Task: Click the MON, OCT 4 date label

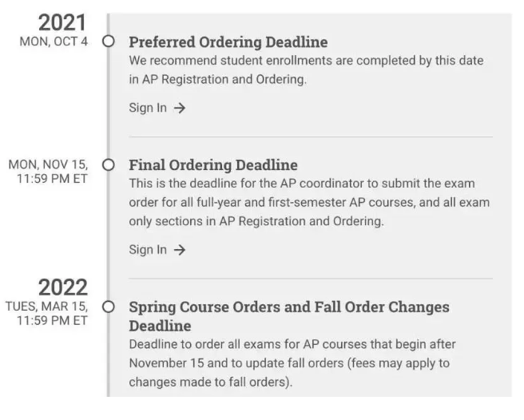Action: [x=54, y=42]
